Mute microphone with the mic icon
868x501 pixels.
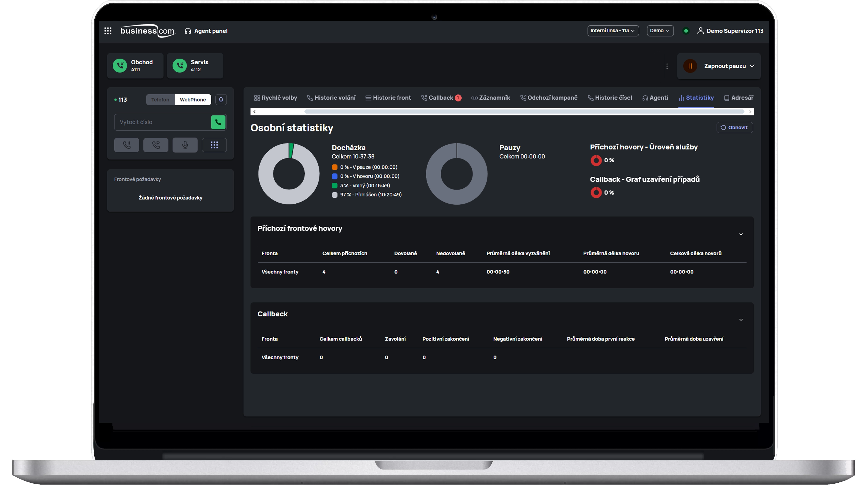coord(185,145)
